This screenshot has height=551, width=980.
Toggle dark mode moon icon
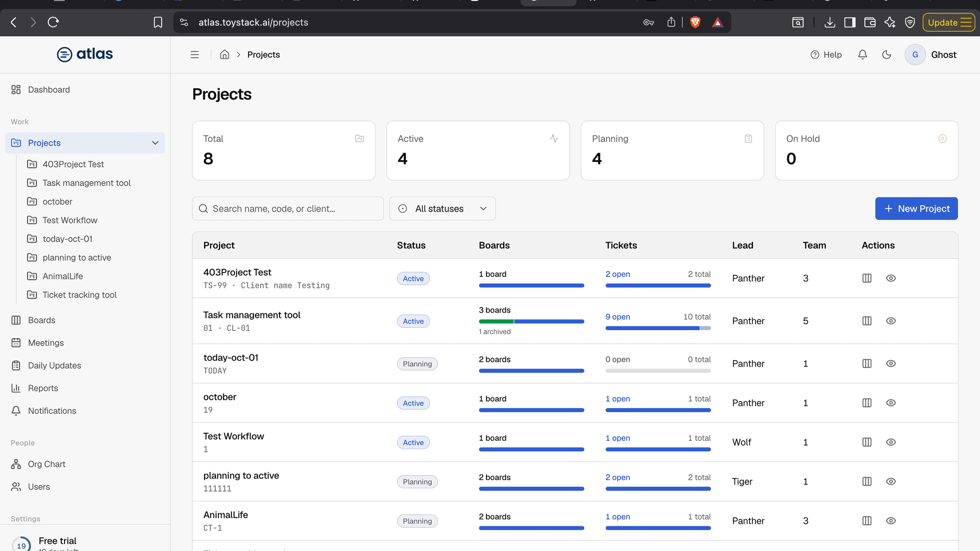886,55
